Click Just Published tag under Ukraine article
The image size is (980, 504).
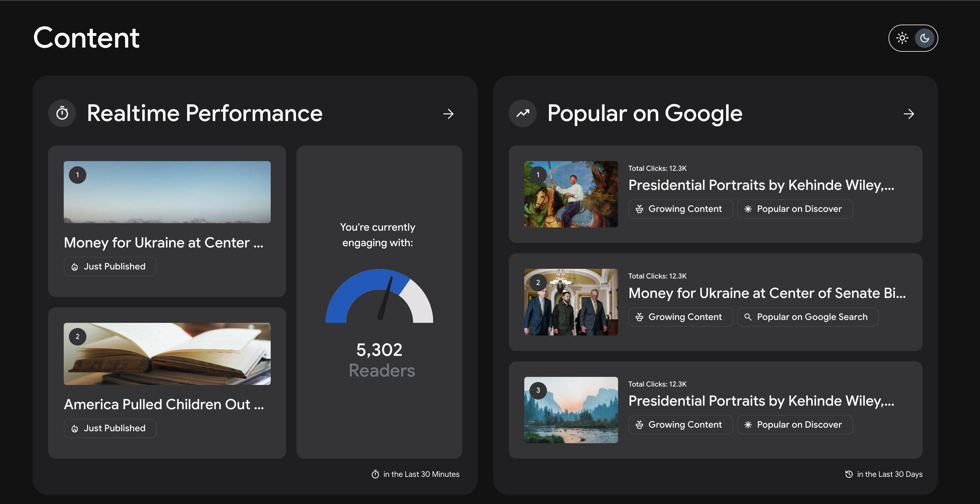point(110,267)
